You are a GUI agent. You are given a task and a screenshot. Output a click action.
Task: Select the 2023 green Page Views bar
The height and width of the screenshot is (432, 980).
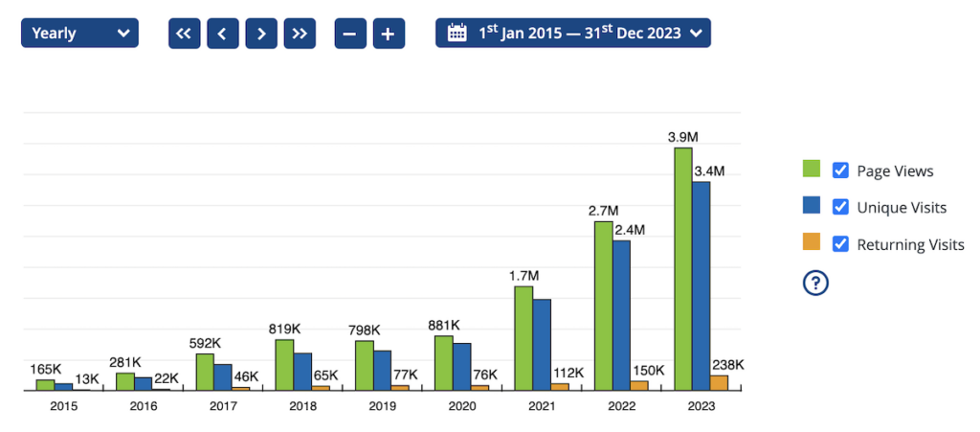coord(682,268)
